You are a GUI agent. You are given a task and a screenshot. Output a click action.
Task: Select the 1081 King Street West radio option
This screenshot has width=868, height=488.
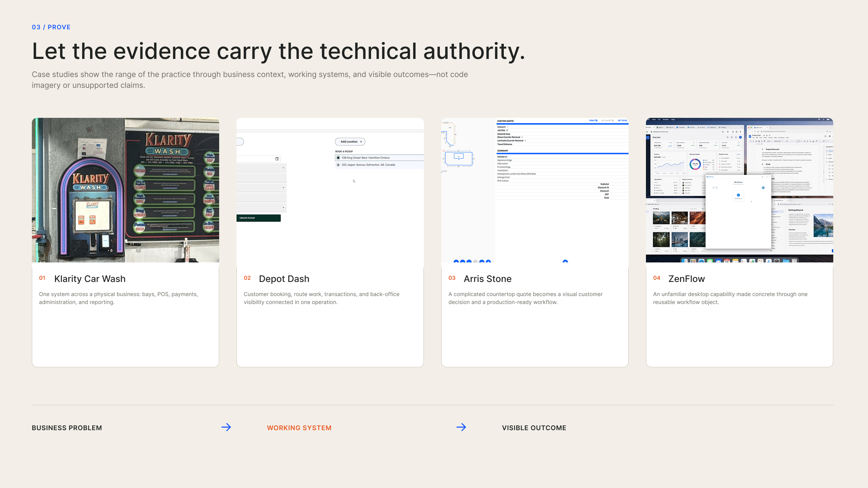338,158
